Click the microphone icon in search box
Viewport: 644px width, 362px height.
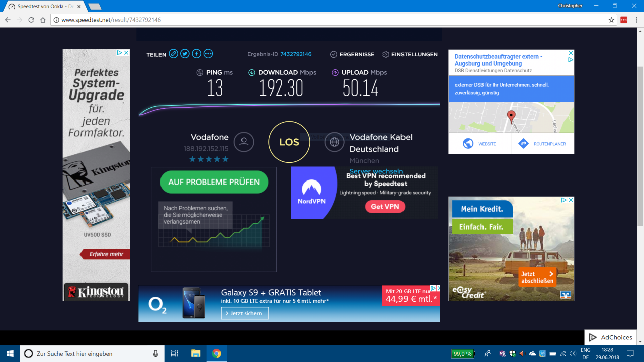[x=156, y=353]
